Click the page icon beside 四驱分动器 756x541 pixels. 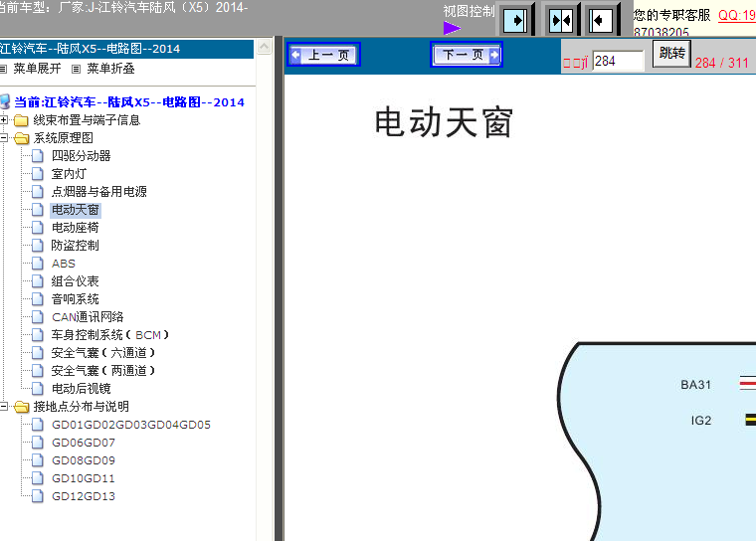point(37,156)
